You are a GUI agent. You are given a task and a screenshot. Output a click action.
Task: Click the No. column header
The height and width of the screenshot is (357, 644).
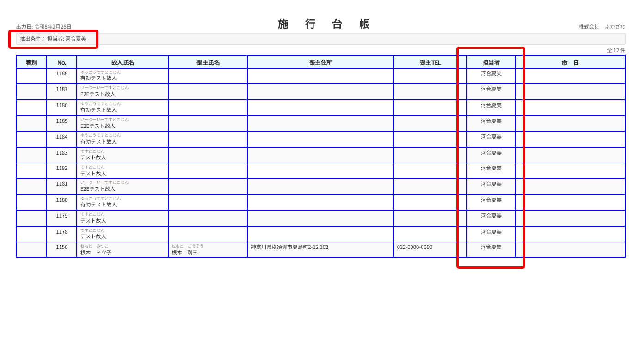click(61, 62)
